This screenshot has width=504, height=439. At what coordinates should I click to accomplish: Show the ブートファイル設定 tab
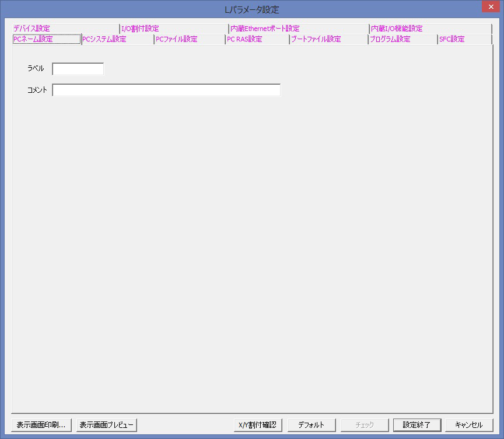coord(316,39)
